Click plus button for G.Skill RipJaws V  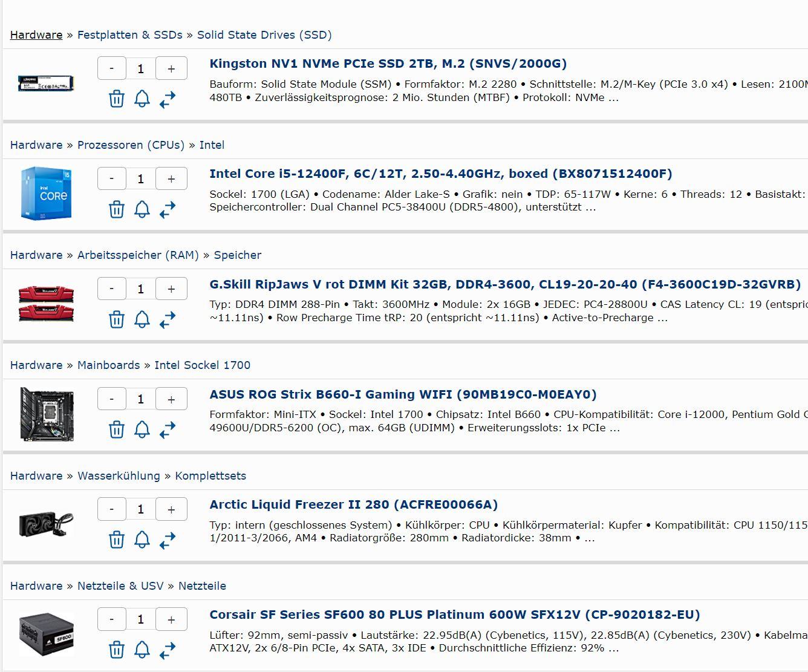171,289
